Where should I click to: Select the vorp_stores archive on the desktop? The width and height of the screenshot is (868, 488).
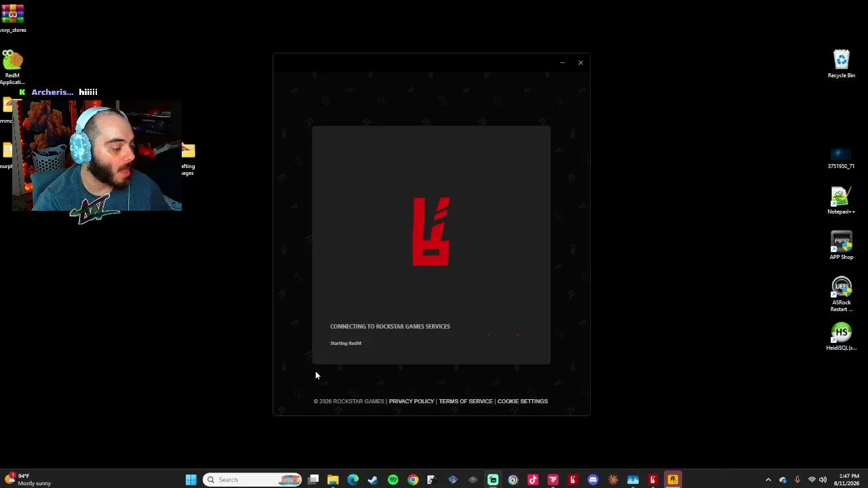point(12,19)
